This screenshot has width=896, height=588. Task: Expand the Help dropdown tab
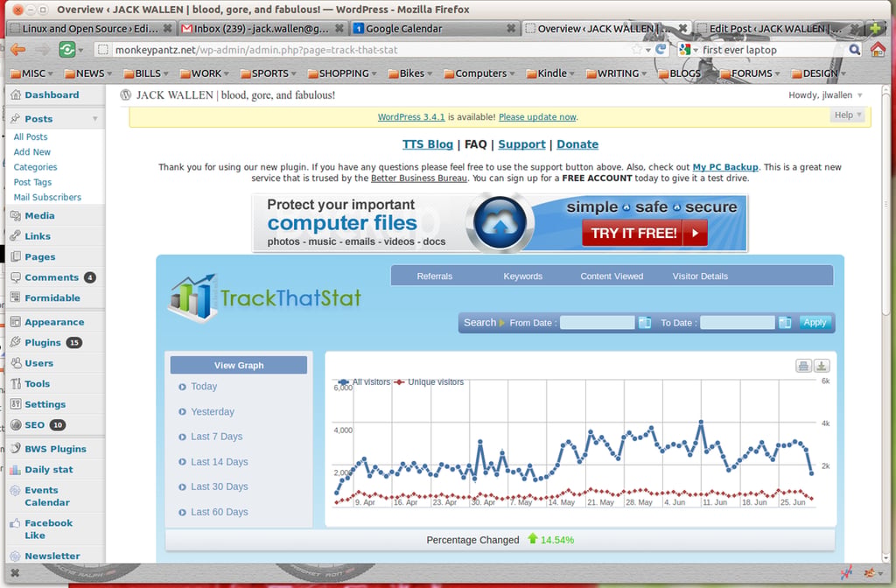coord(847,115)
